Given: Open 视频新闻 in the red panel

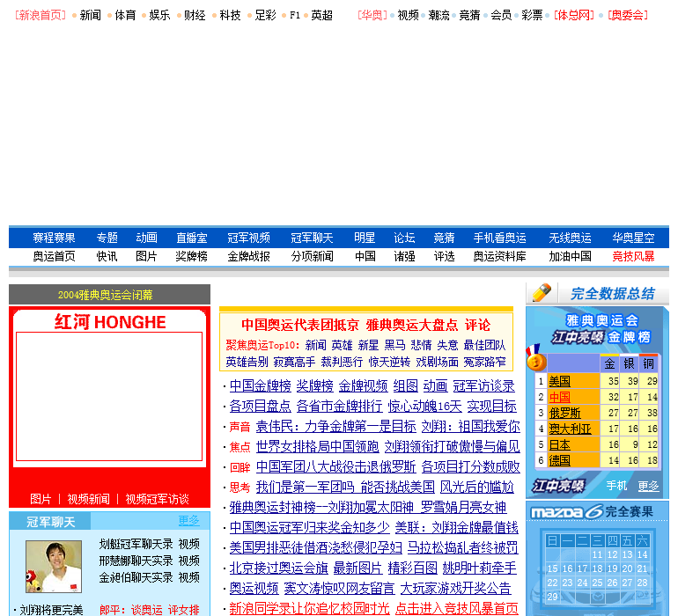Looking at the screenshot, I should (88, 499).
